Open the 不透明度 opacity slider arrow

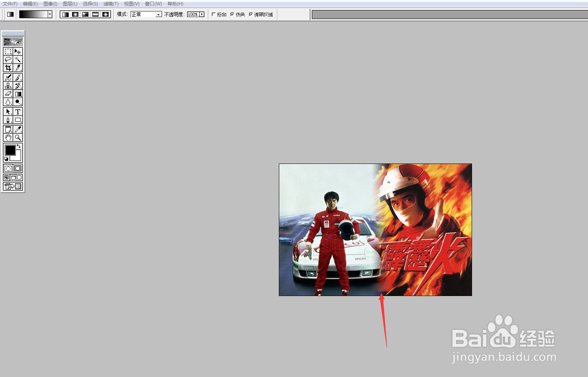tap(202, 14)
